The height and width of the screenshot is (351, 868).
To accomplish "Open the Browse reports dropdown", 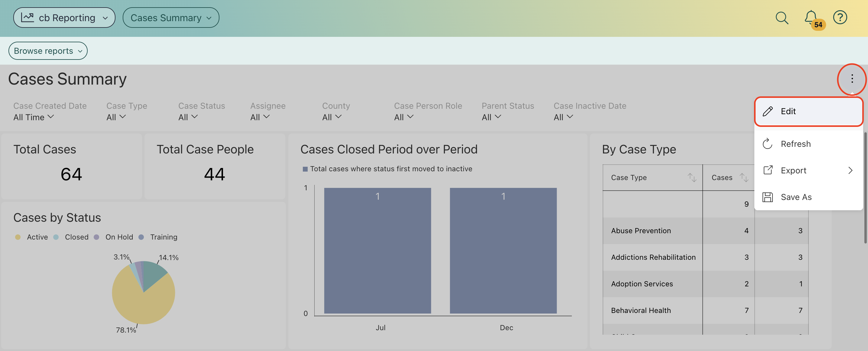I will tap(48, 51).
